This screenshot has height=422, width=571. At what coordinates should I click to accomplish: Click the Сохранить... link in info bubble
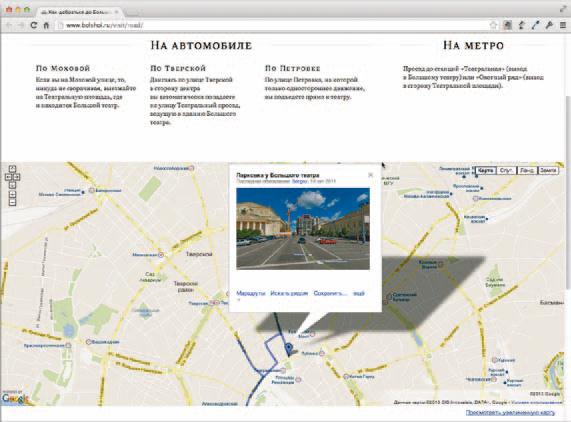tap(331, 293)
